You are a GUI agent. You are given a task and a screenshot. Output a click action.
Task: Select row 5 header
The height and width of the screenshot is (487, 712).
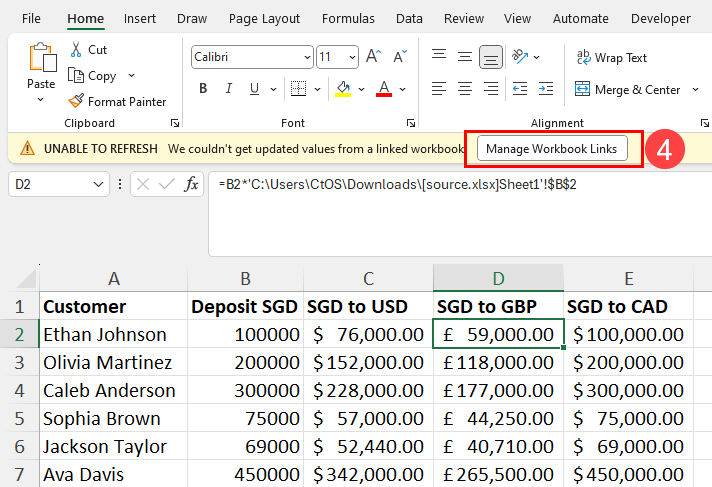pyautogui.click(x=20, y=418)
